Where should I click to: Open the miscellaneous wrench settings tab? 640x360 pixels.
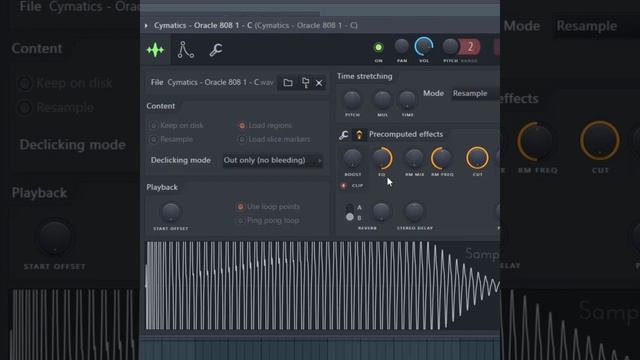click(x=216, y=50)
